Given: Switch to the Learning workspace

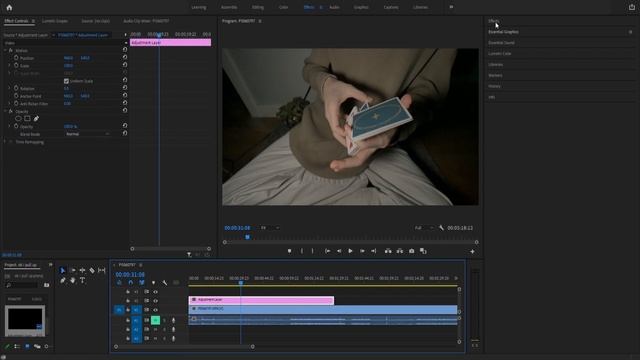Looking at the screenshot, I should click(x=199, y=7).
